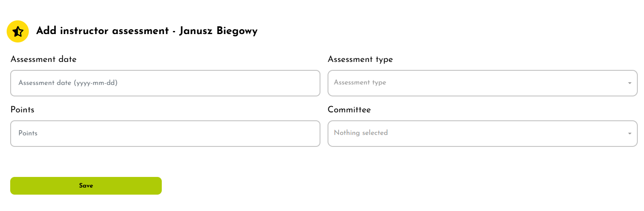Click the 'Assessment type' placeholder inside the combo box
644x211 pixels.
tap(360, 83)
